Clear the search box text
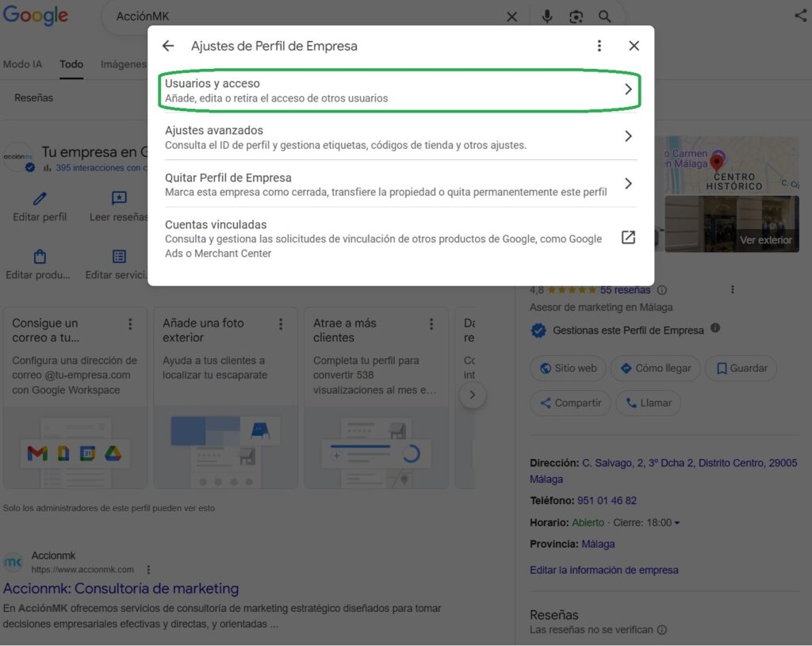The height and width of the screenshot is (646, 812). (x=511, y=17)
